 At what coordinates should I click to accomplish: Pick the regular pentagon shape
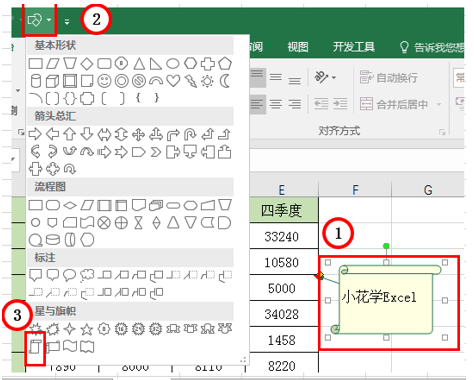point(225,64)
